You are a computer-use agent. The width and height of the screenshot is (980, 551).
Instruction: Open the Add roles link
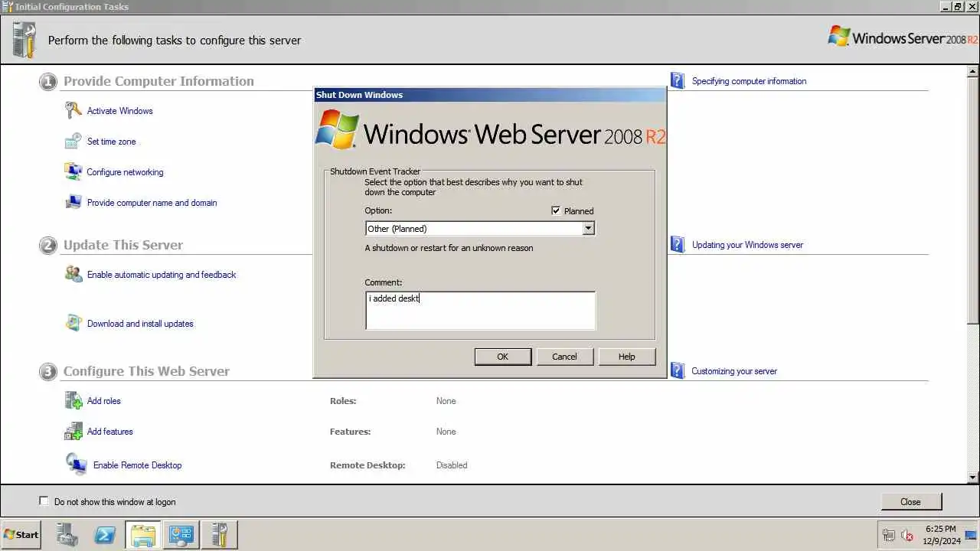click(x=104, y=401)
